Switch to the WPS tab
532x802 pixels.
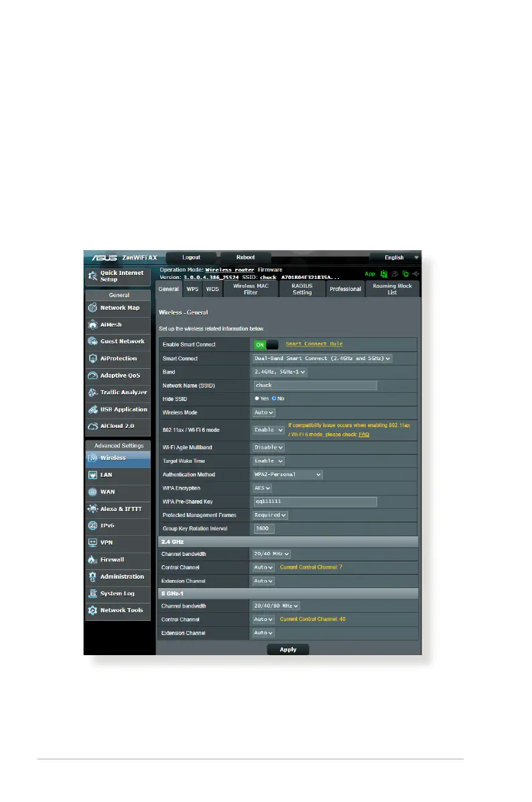193,289
